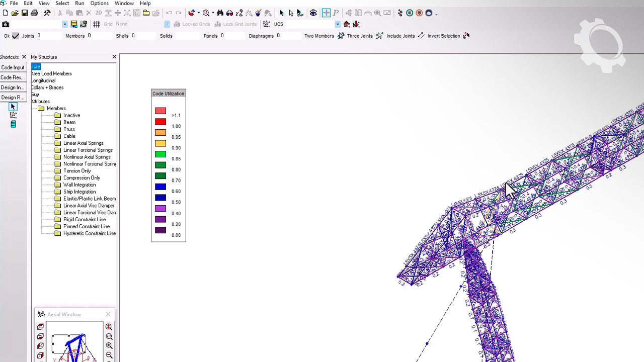Open the UCS dropdown list
644x362 pixels.
click(338, 24)
